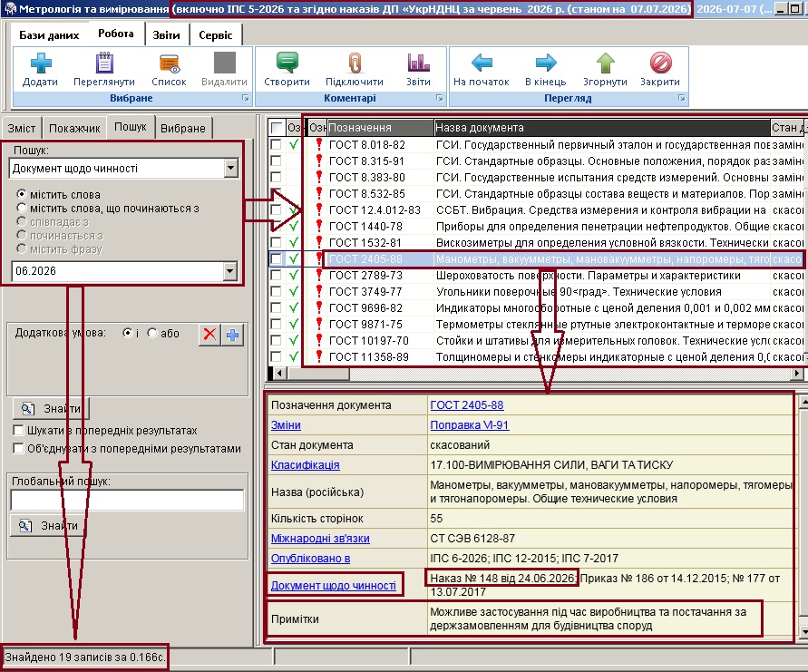Open Поправка VI-91 link
The width and height of the screenshot is (808, 672).
tap(470, 425)
